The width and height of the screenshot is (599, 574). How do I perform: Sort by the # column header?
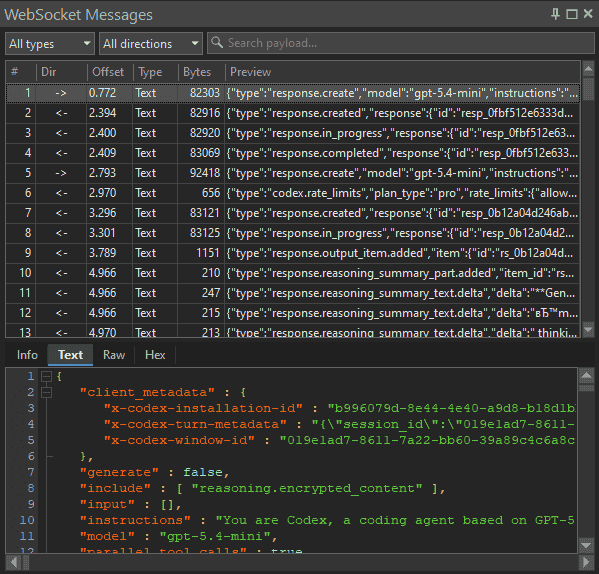click(x=21, y=71)
